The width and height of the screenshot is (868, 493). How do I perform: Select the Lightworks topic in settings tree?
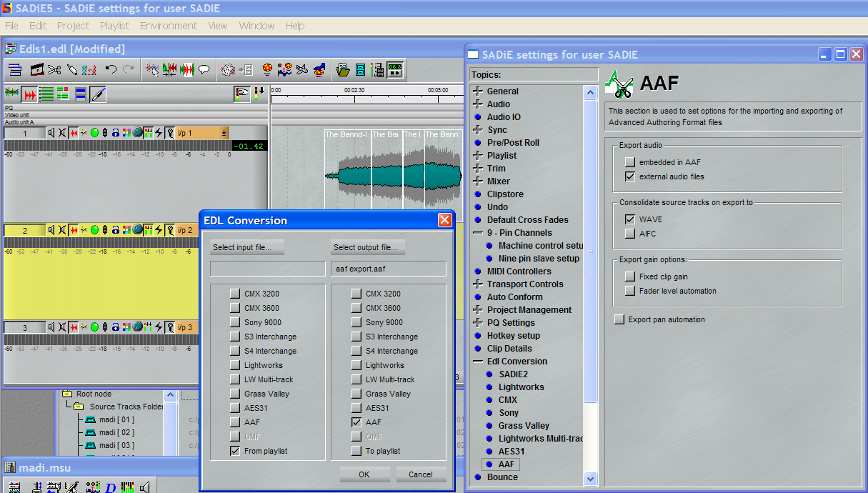pyautogui.click(x=521, y=387)
